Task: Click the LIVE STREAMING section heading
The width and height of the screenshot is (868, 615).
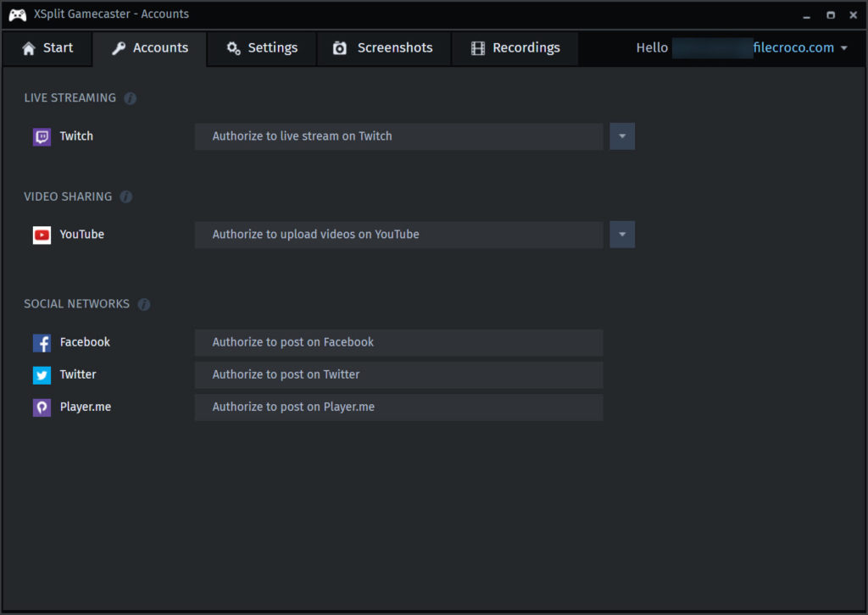Action: 70,98
